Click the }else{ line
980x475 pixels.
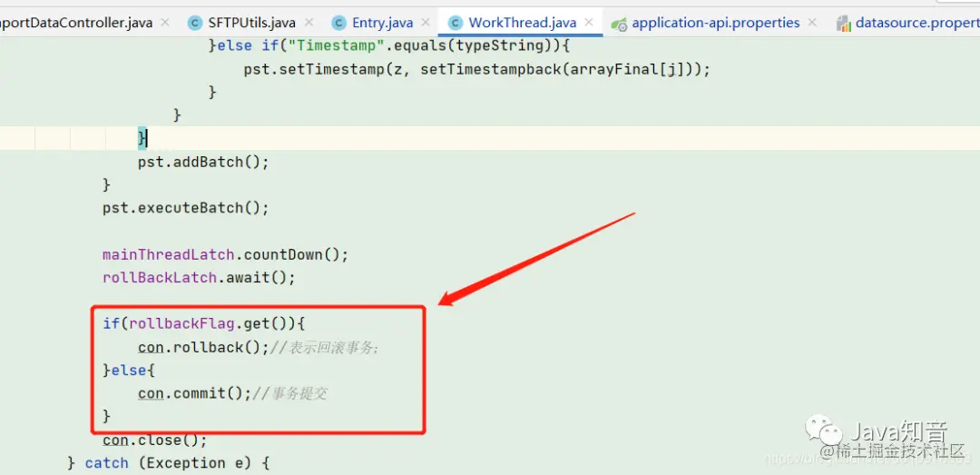click(128, 371)
